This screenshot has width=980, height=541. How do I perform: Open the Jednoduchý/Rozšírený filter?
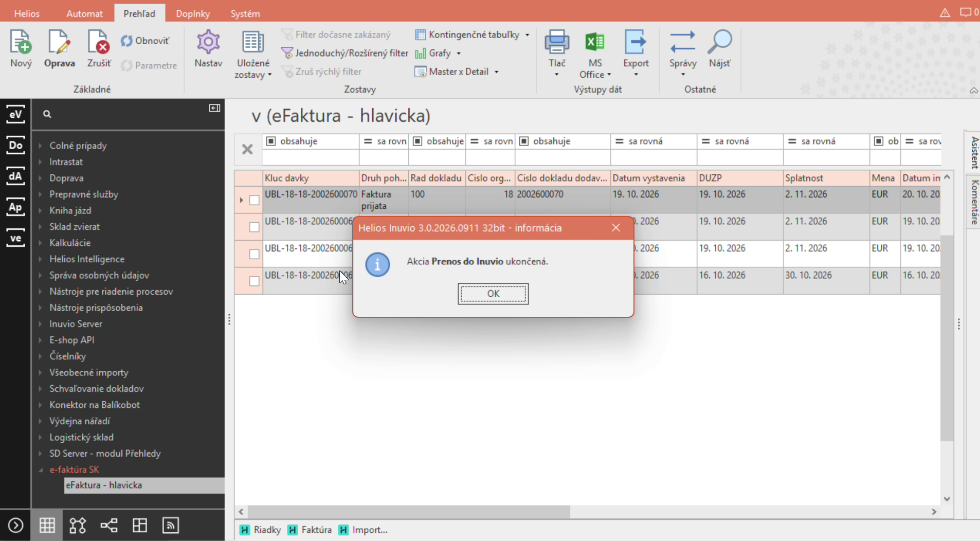point(344,53)
